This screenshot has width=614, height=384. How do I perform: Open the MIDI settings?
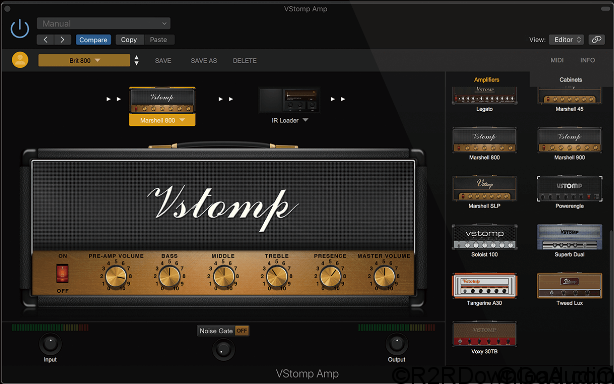click(x=557, y=60)
